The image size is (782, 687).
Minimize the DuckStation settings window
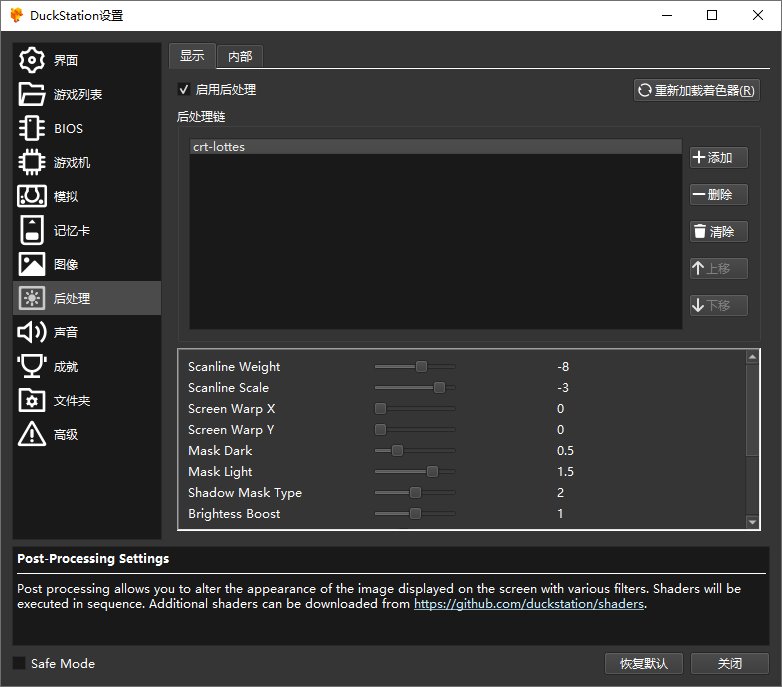pyautogui.click(x=667, y=15)
